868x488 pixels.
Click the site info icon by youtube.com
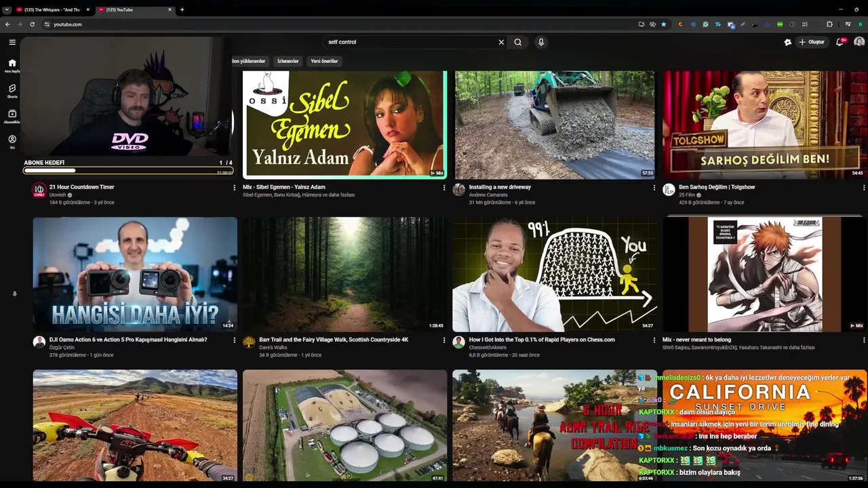click(47, 24)
